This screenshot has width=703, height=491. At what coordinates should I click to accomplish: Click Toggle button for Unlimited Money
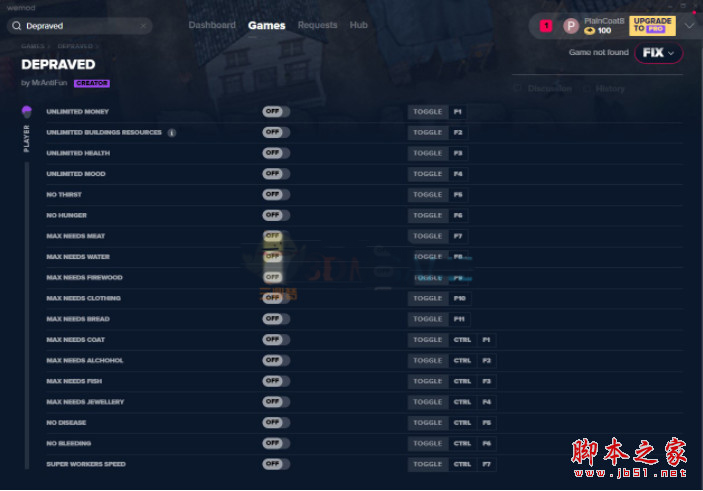tap(428, 112)
